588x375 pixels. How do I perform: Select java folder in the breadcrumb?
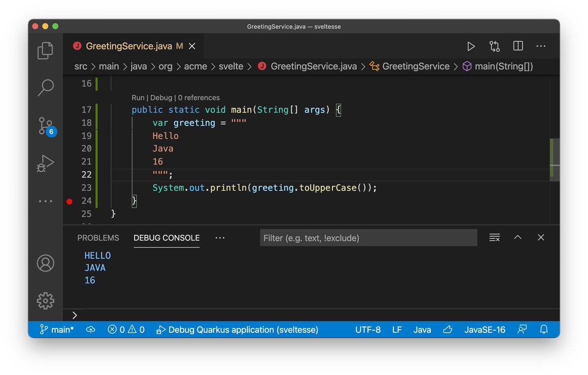(x=139, y=66)
